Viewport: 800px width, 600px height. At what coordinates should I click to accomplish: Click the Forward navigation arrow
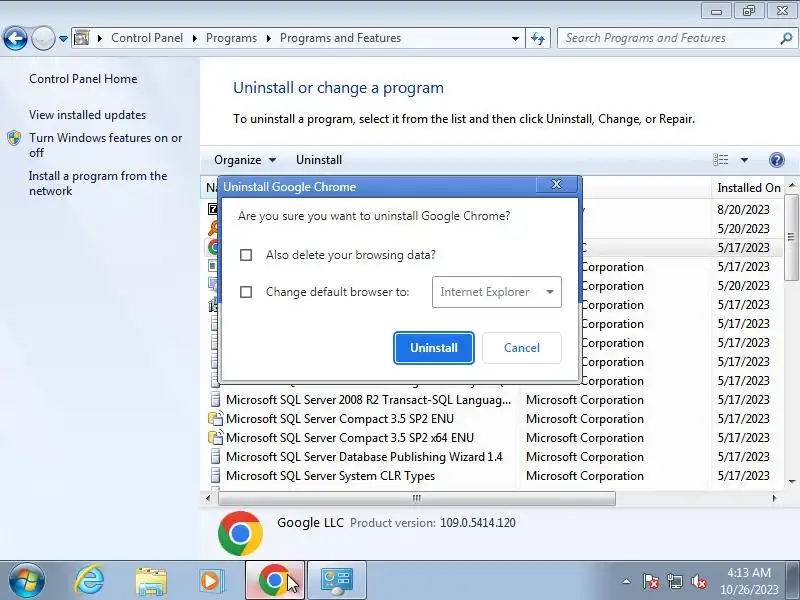pos(43,38)
